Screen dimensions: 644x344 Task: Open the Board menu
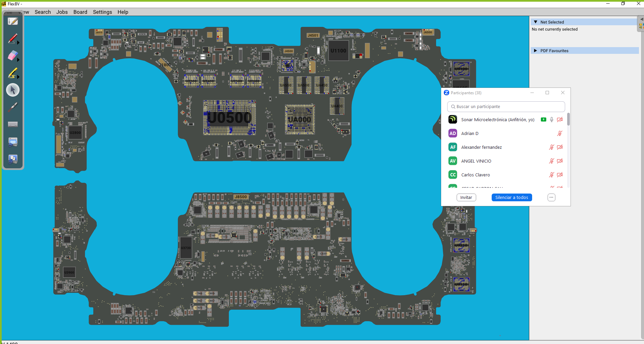tap(80, 12)
